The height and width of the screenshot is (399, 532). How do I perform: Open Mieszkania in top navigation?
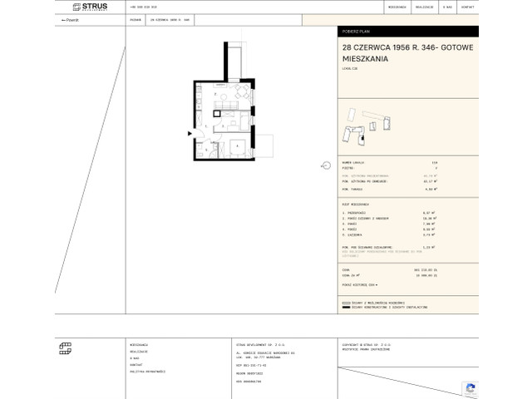(397, 7)
